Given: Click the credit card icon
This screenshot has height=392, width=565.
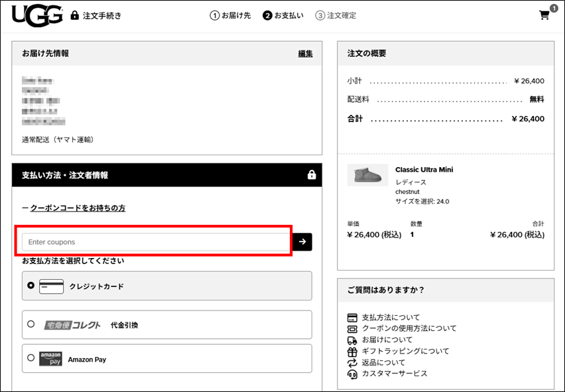Looking at the screenshot, I should (51, 287).
